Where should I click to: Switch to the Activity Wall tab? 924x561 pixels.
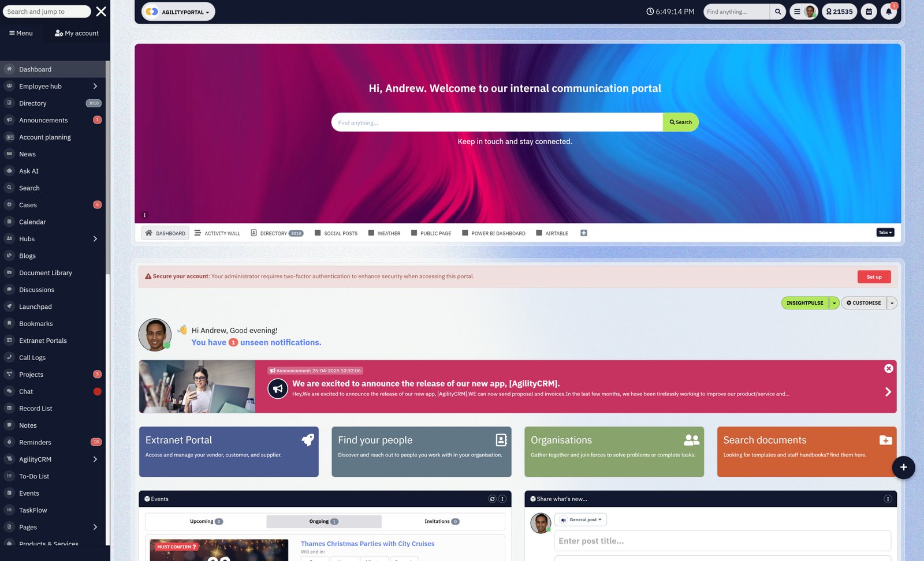click(217, 233)
